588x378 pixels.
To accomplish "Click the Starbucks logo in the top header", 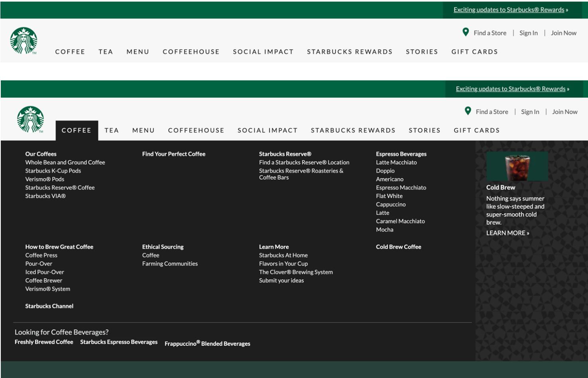I will (24, 41).
